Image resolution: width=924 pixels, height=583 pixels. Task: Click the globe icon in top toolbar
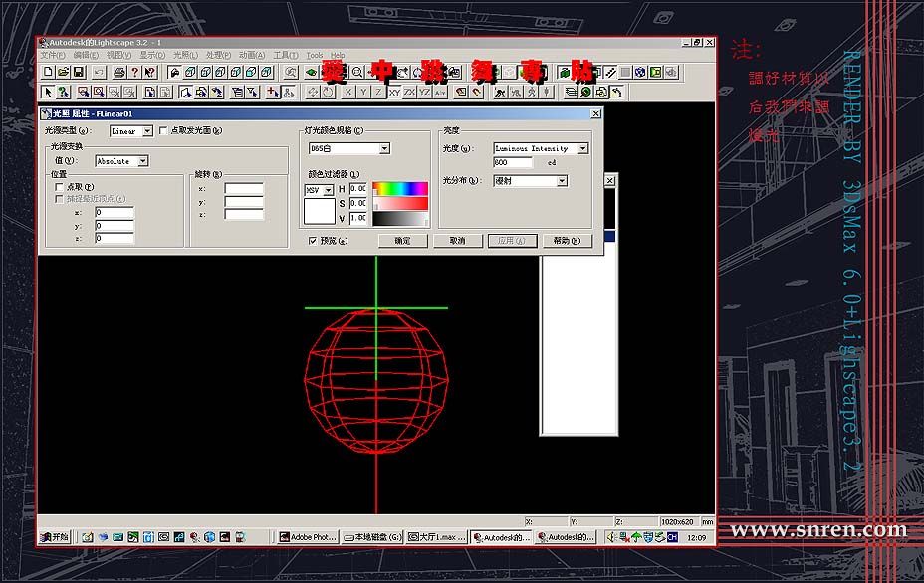click(640, 72)
